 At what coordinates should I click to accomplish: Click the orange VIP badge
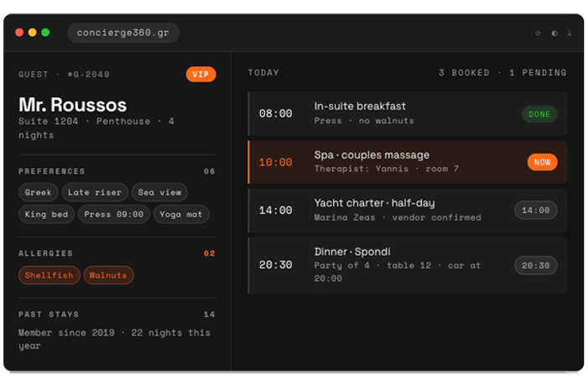pos(200,75)
